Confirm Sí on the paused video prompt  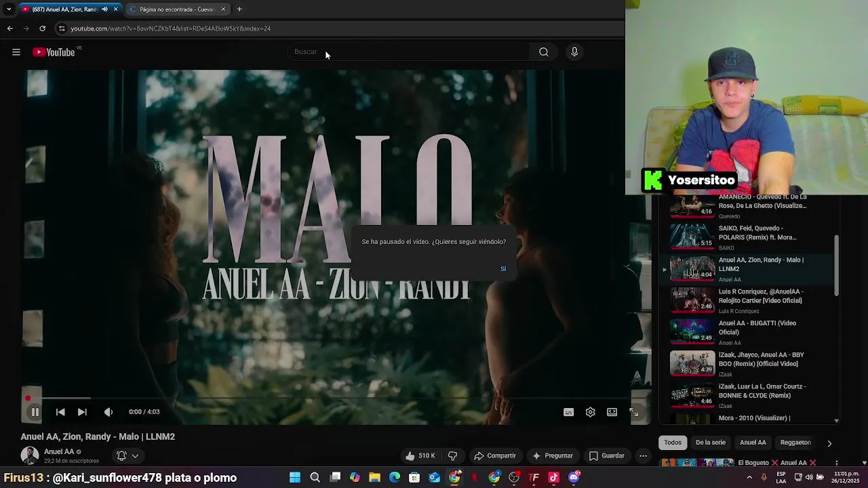coord(503,269)
